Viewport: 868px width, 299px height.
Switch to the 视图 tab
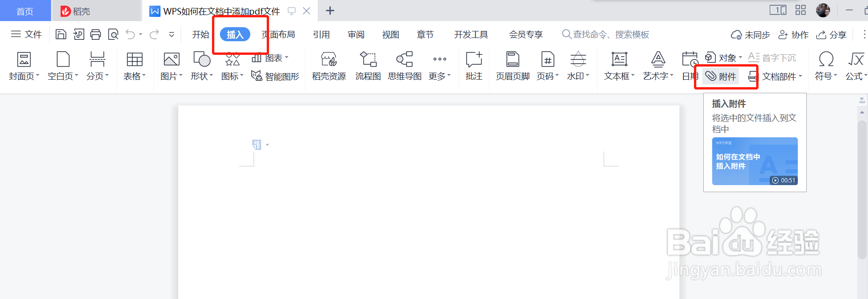click(391, 34)
